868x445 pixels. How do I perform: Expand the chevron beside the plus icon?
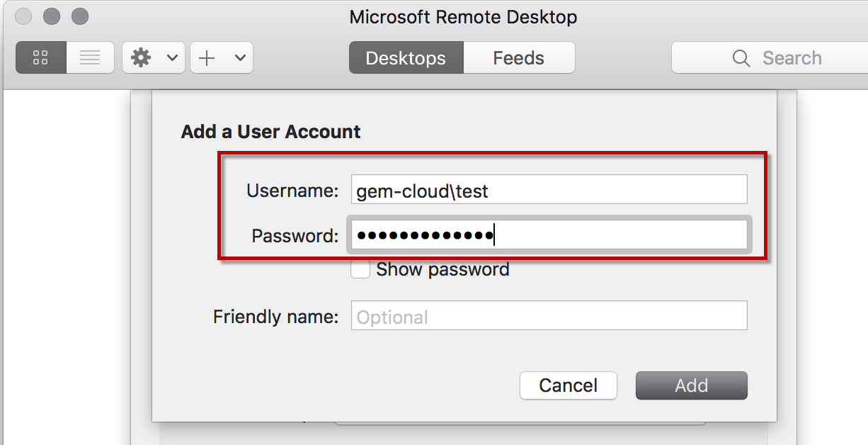point(240,58)
